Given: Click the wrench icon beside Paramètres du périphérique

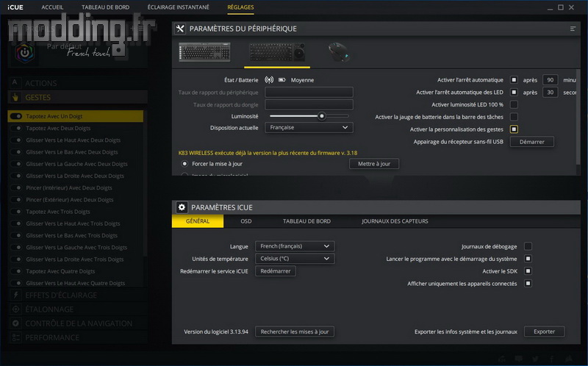Looking at the screenshot, I should click(x=180, y=29).
